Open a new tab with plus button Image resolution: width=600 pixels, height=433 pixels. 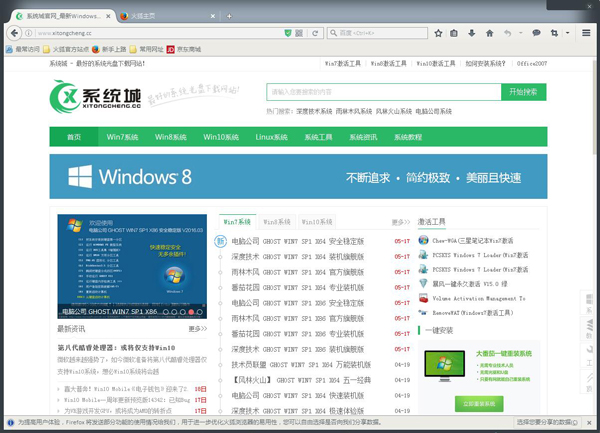(x=229, y=16)
